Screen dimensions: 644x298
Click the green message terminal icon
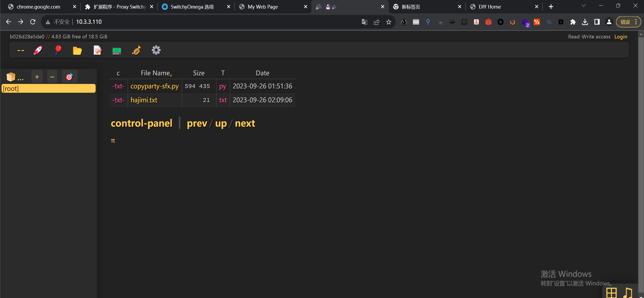pyautogui.click(x=117, y=51)
